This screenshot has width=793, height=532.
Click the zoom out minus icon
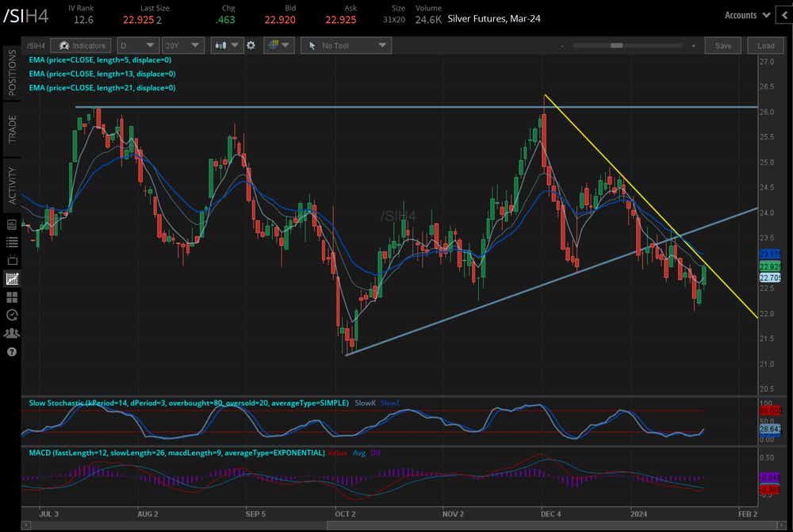click(x=562, y=46)
